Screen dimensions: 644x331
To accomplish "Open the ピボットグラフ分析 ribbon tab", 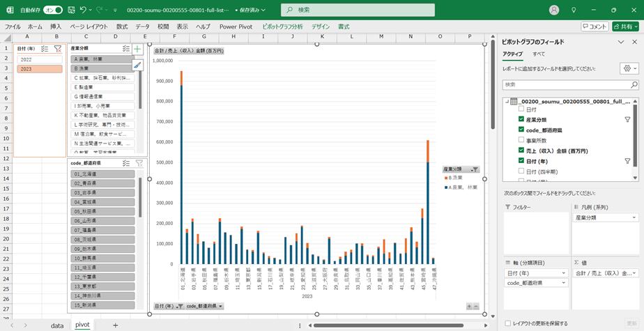I will click(x=282, y=26).
